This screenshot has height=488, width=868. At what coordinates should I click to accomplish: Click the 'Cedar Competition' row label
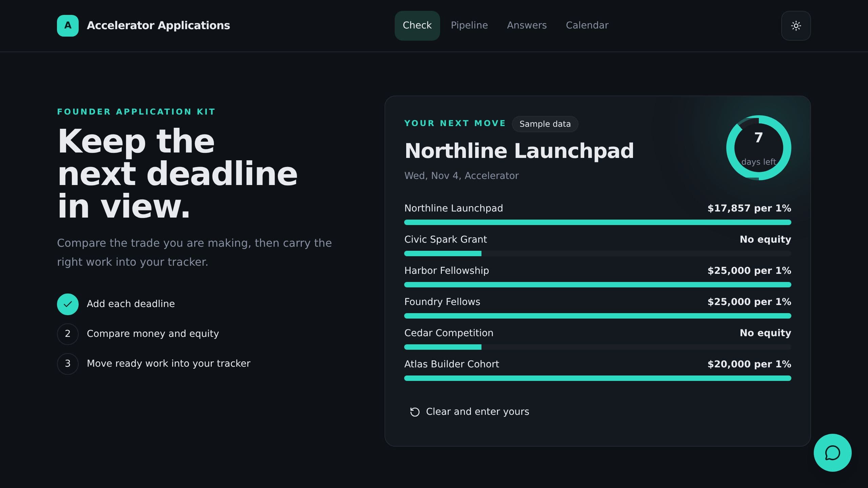(x=449, y=333)
